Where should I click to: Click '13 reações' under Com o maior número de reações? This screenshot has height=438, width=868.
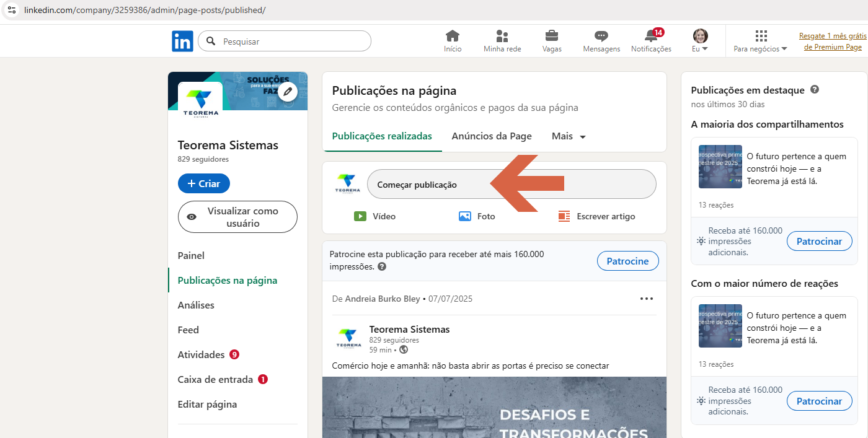coord(716,364)
